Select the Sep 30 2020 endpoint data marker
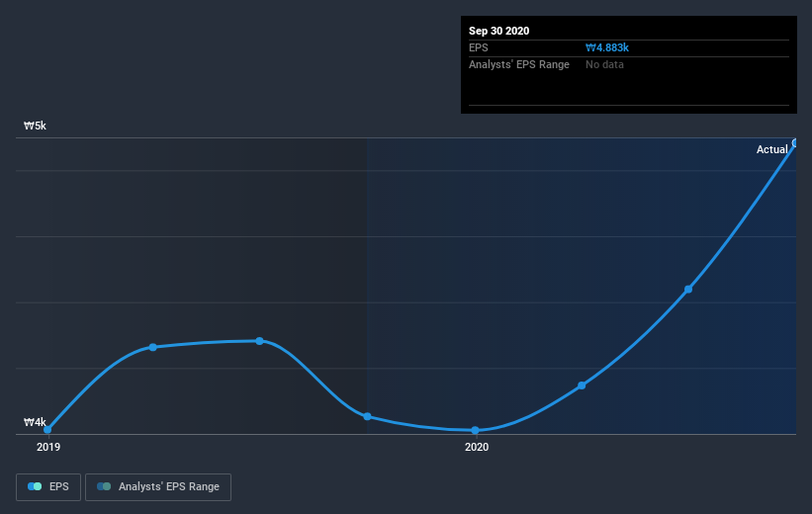Image resolution: width=812 pixels, height=514 pixels. pos(795,143)
